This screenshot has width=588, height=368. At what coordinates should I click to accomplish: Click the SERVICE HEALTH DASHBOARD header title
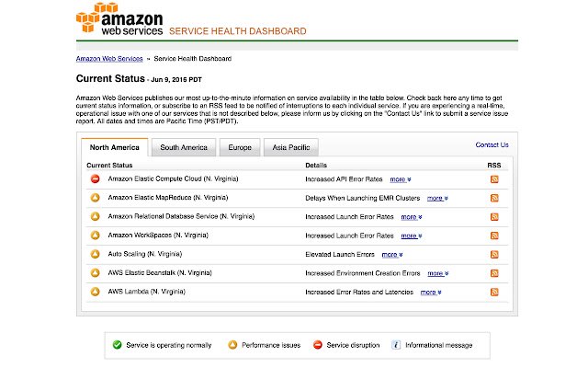pos(237,31)
